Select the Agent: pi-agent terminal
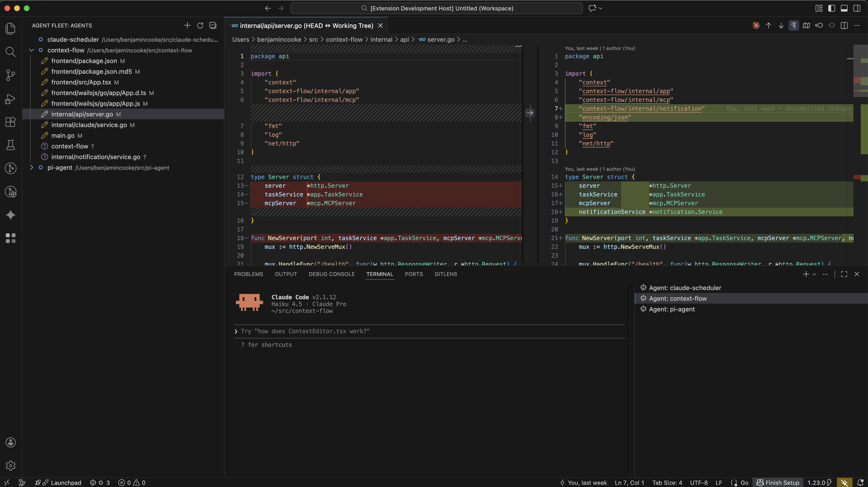Image resolution: width=868 pixels, height=487 pixels. point(672,309)
